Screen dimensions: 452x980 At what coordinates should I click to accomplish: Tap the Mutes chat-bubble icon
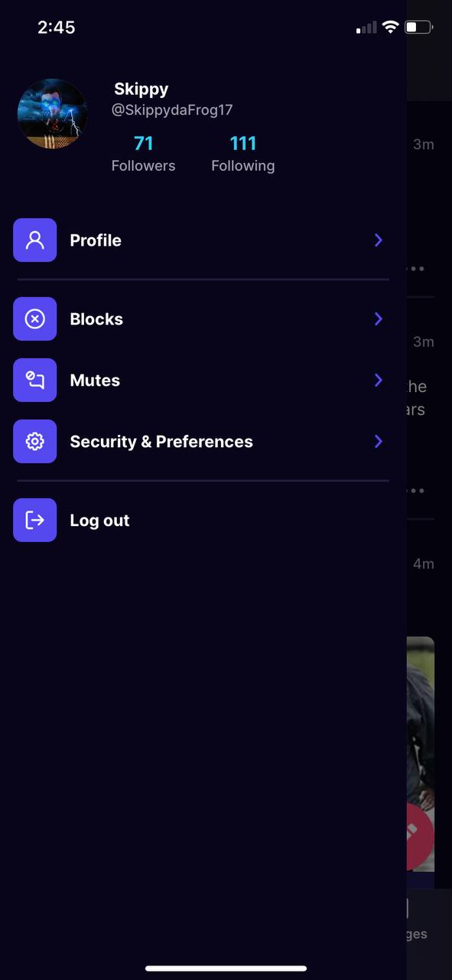coord(35,381)
